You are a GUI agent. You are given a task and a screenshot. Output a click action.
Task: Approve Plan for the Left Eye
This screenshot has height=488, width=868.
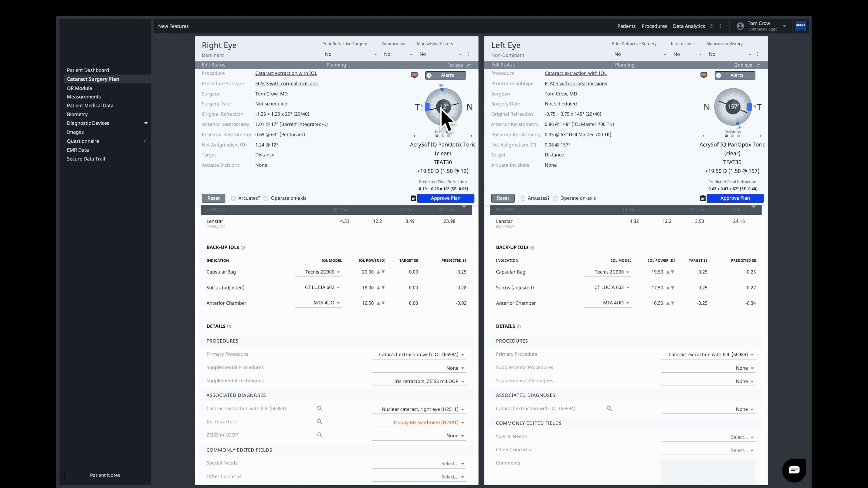coord(735,198)
